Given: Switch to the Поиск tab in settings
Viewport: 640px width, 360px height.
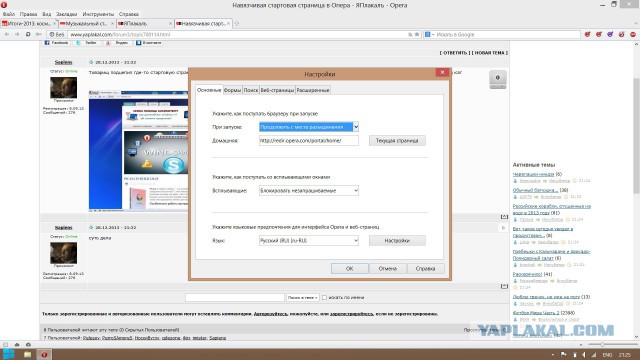Looking at the screenshot, I should click(x=251, y=90).
